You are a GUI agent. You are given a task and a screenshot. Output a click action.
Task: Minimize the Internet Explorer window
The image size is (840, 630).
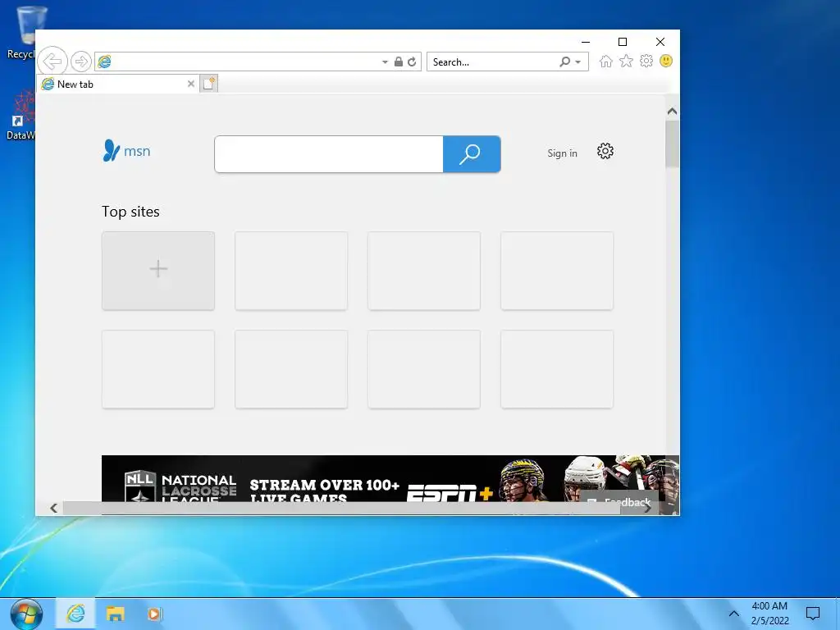[586, 42]
